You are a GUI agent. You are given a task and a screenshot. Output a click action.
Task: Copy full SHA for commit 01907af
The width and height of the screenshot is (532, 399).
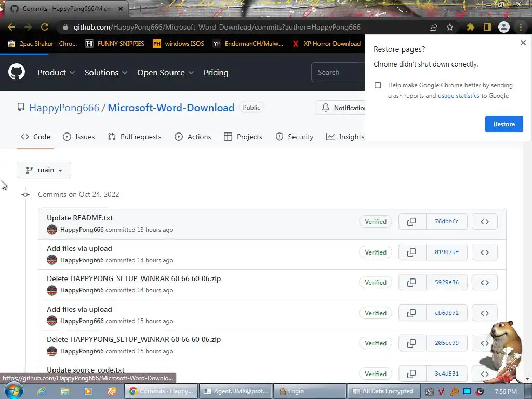411,252
